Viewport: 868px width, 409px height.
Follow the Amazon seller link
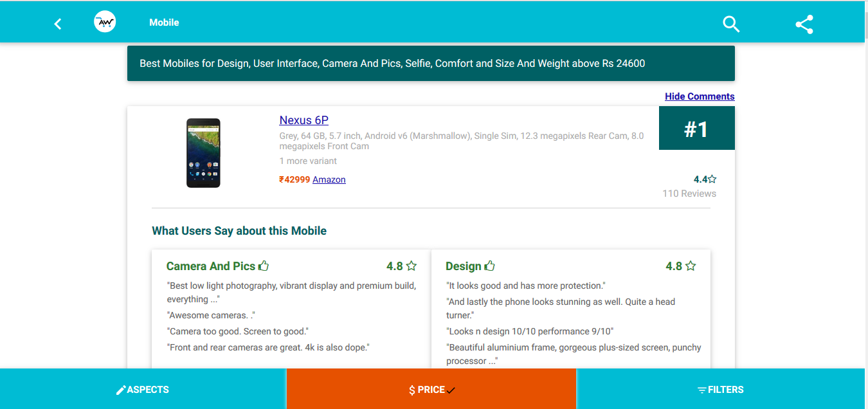tap(329, 179)
